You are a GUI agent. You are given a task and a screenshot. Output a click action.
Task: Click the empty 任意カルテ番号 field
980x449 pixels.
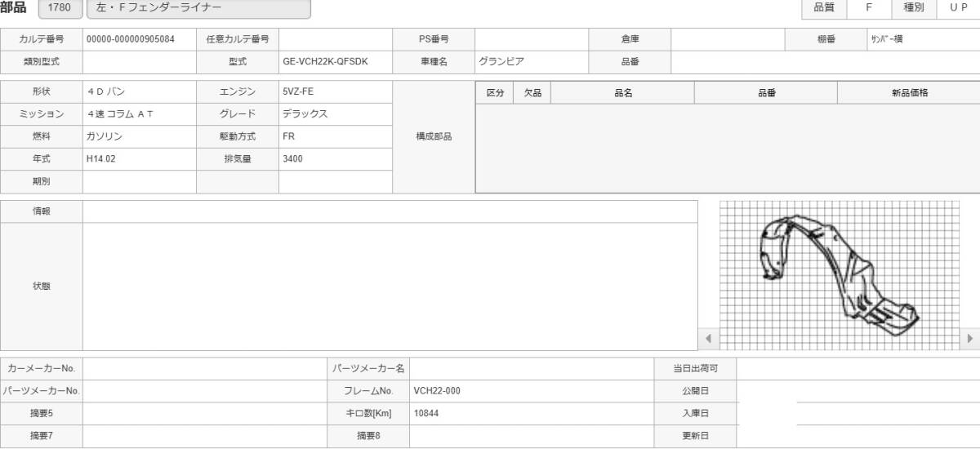pos(336,39)
